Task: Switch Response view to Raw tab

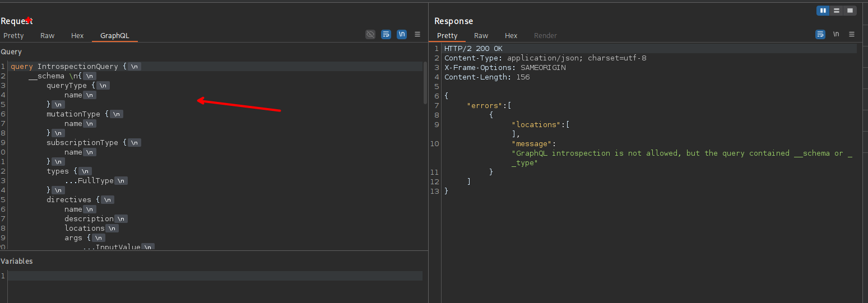Action: click(481, 36)
